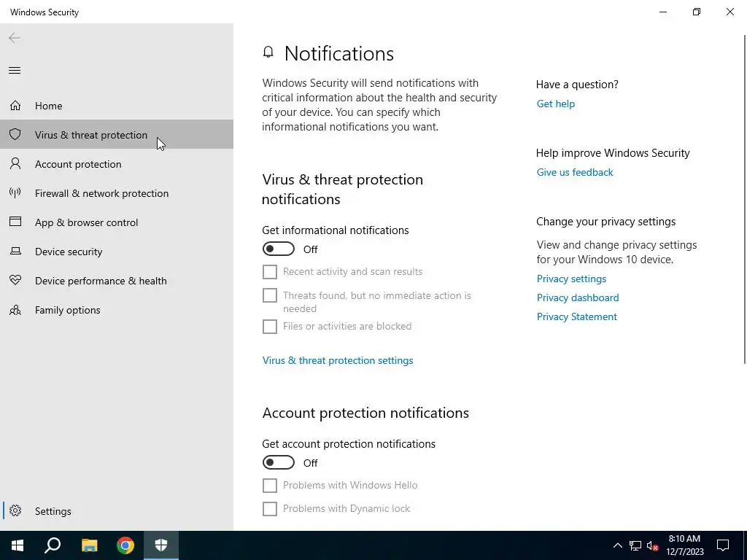Toggle the hamburger navigation menu

15,71
